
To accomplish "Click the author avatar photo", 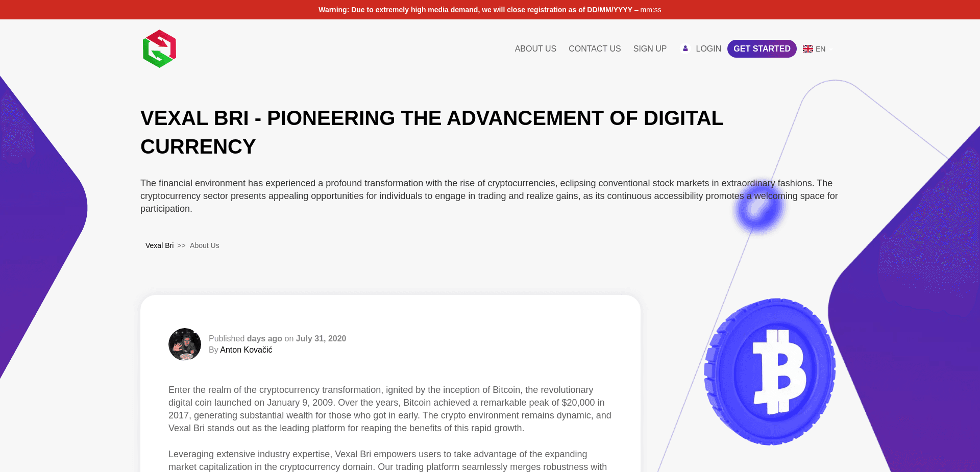I will tap(185, 344).
